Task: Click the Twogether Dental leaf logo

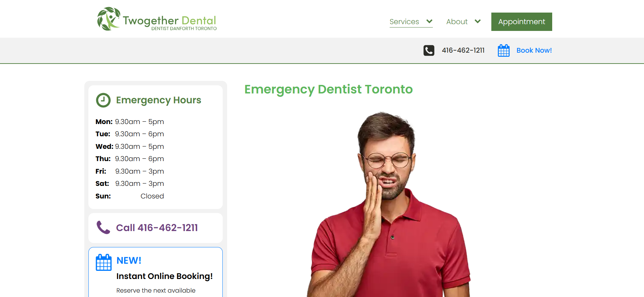Action: (108, 19)
